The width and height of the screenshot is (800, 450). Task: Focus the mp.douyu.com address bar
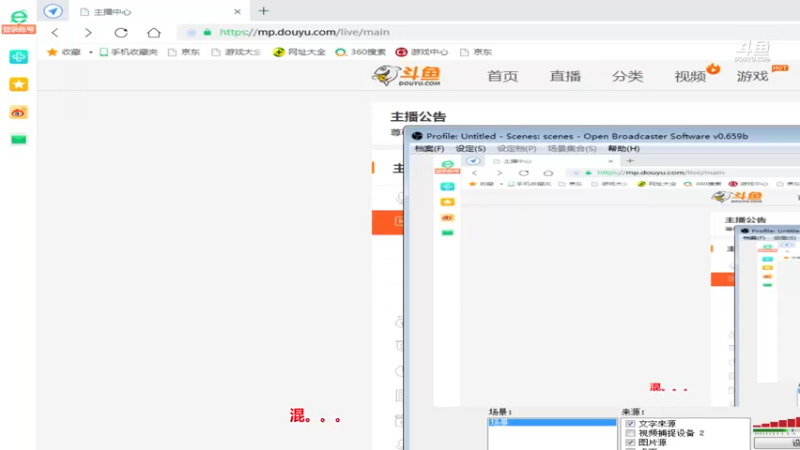click(x=490, y=32)
